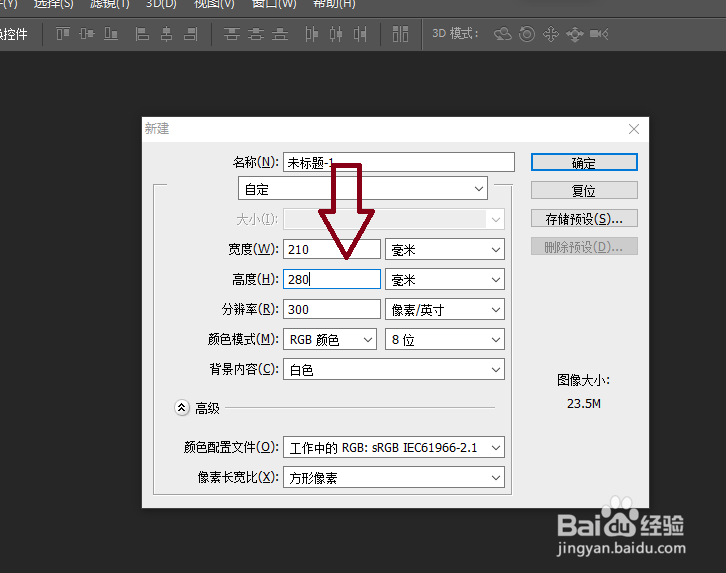Open the 选择(S) menu

pos(54,4)
